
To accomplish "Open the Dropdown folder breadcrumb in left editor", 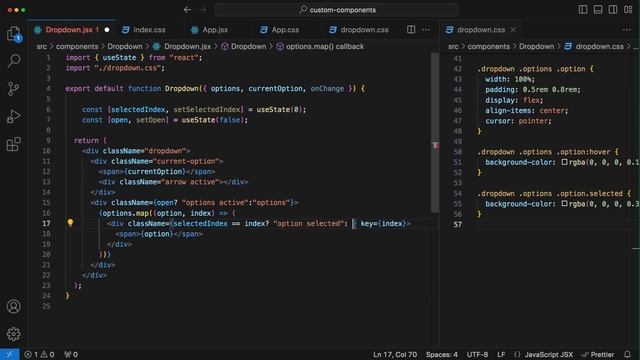I will pyautogui.click(x=125, y=46).
